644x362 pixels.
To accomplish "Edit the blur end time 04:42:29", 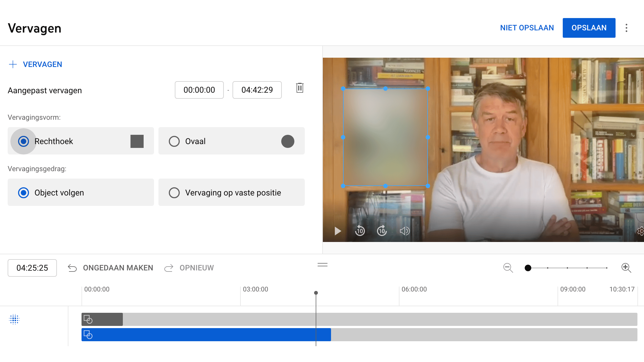I will 257,90.
